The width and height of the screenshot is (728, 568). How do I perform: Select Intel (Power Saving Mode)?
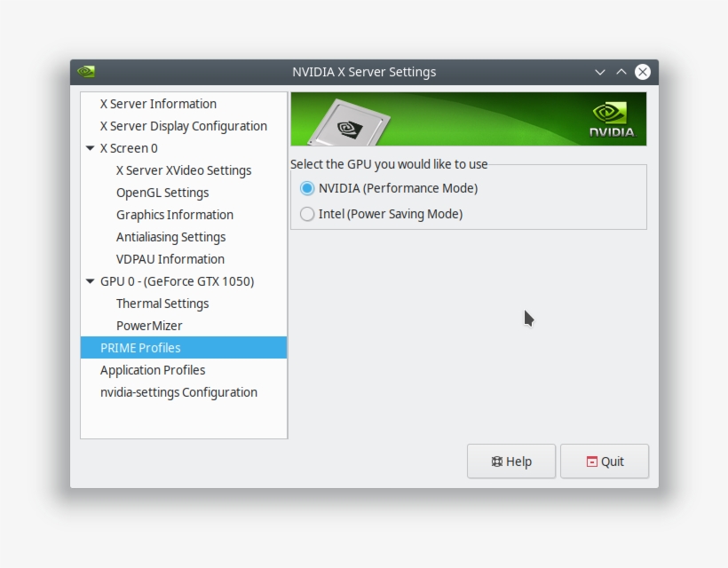305,214
